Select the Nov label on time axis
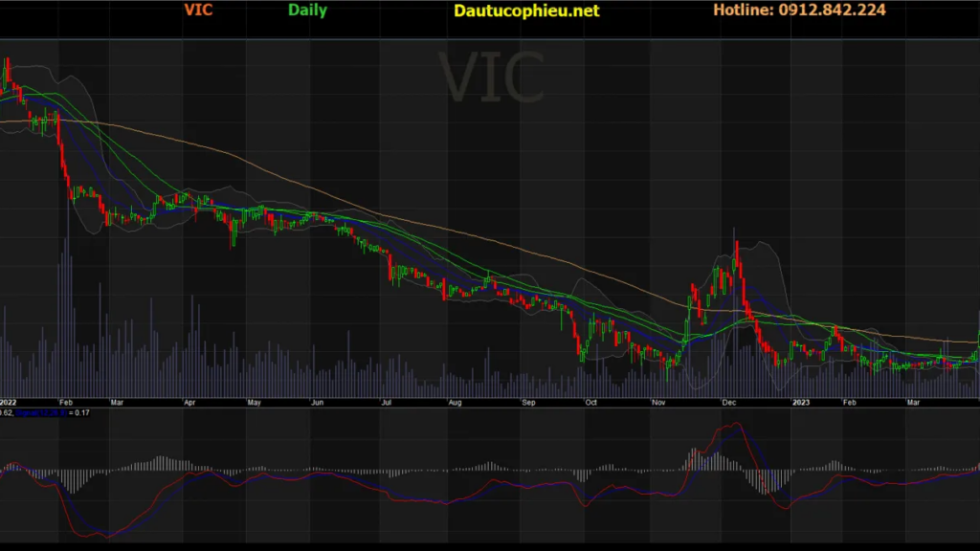Viewport: 980px width, 551px height. tap(659, 403)
